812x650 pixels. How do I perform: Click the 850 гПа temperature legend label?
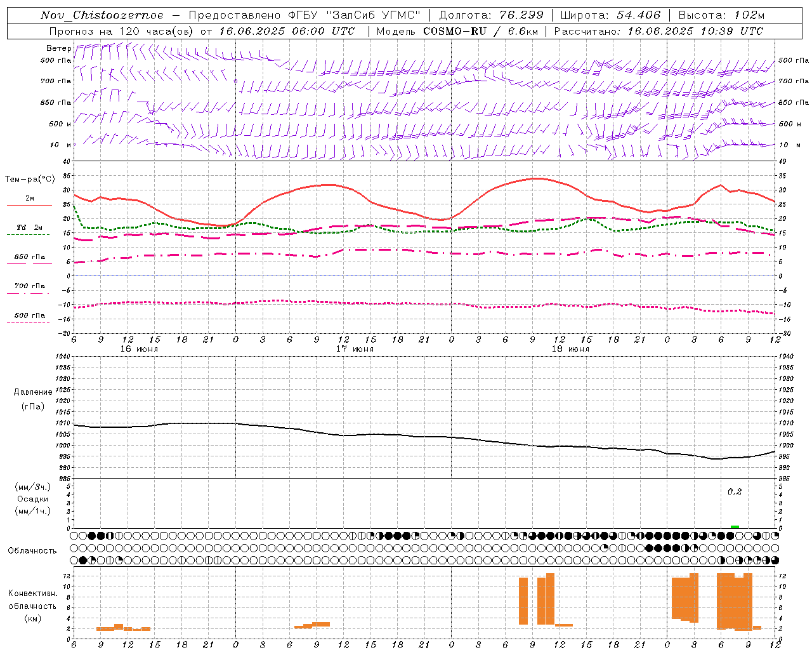coord(30,257)
